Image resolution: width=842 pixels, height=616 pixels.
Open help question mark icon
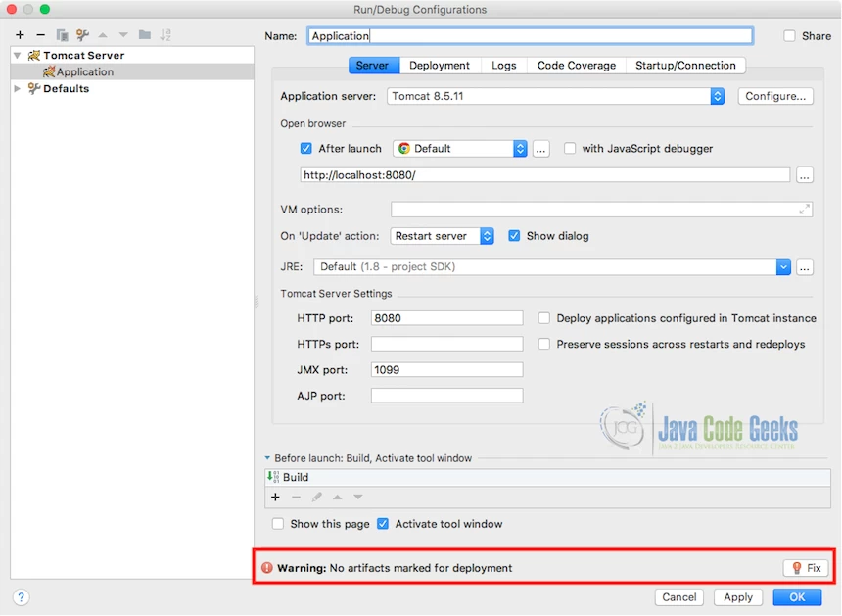21,596
